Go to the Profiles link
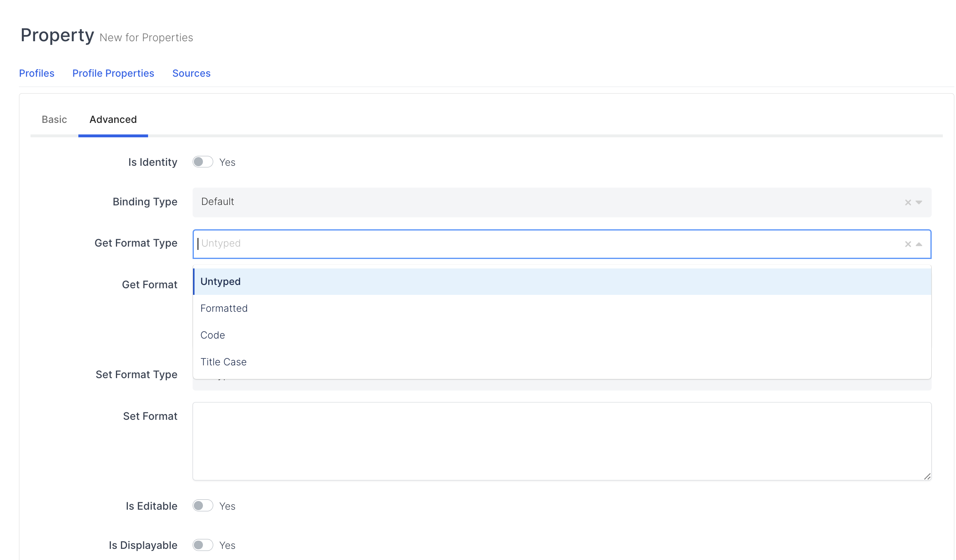956x560 pixels. tap(37, 73)
